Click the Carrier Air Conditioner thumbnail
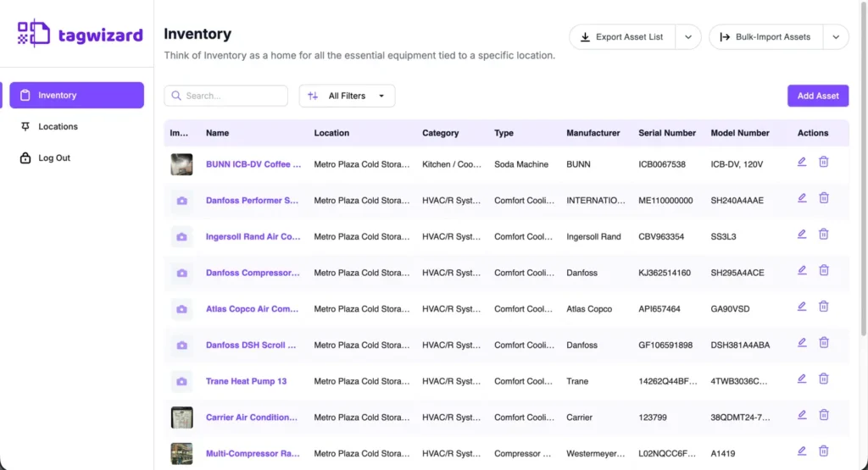868x470 pixels. tap(181, 417)
